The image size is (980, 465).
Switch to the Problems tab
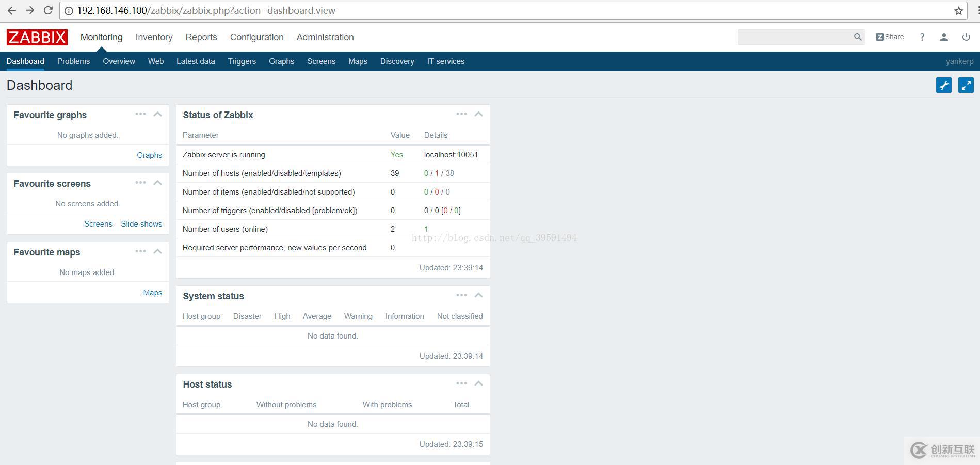73,61
